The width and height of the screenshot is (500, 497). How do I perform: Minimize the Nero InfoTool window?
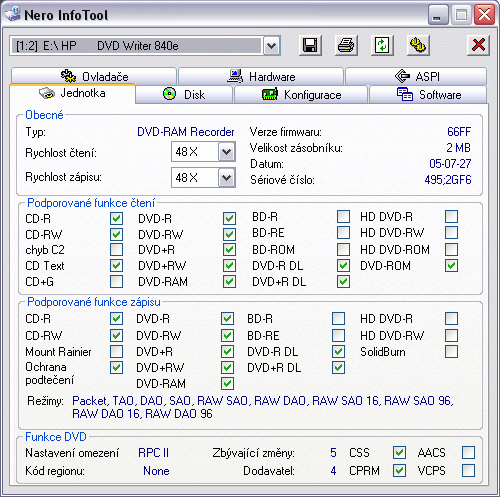coord(438,15)
